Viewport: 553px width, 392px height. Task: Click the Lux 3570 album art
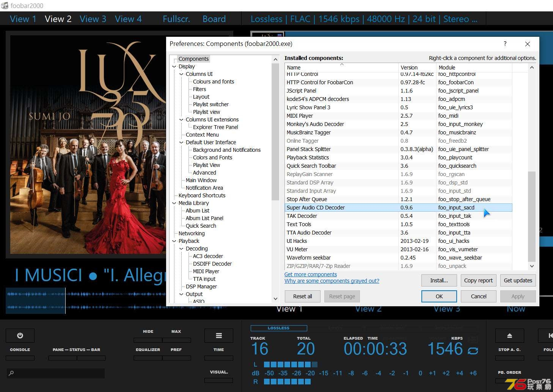88,145
